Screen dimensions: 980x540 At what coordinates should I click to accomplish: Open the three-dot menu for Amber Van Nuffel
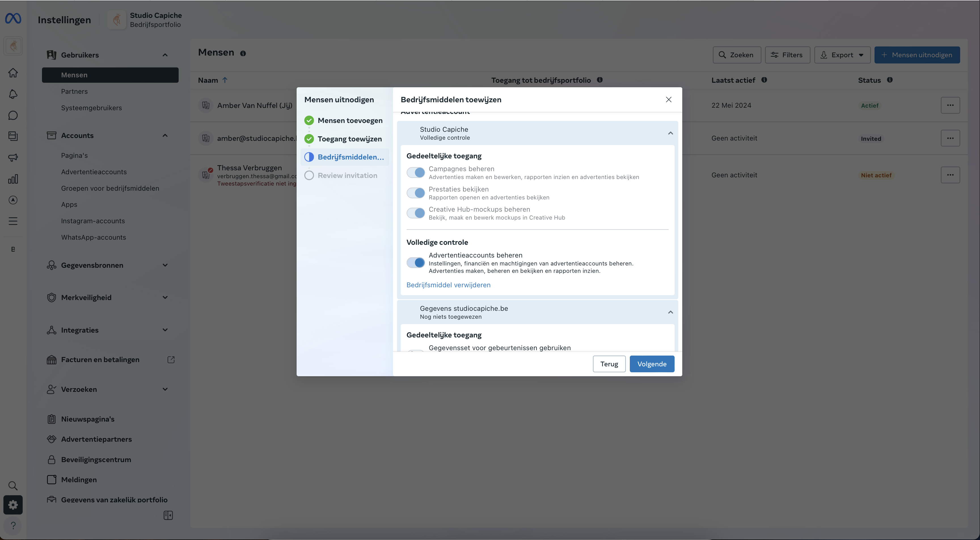(950, 105)
